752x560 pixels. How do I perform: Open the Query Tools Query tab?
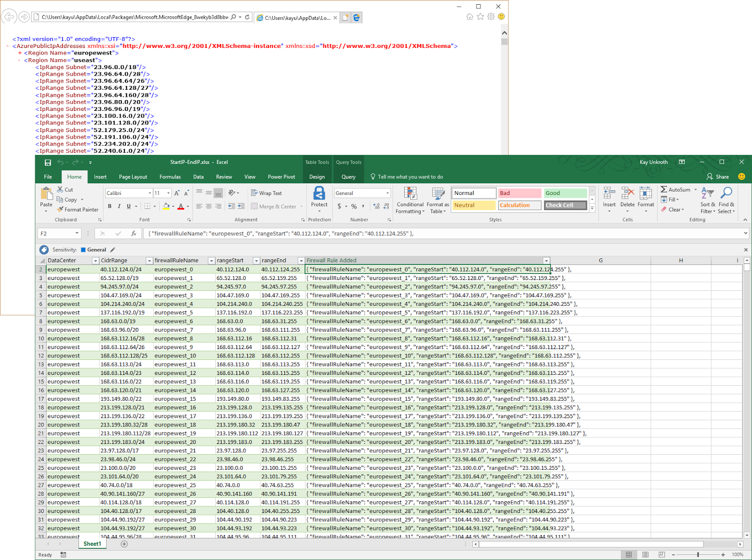pyautogui.click(x=348, y=177)
